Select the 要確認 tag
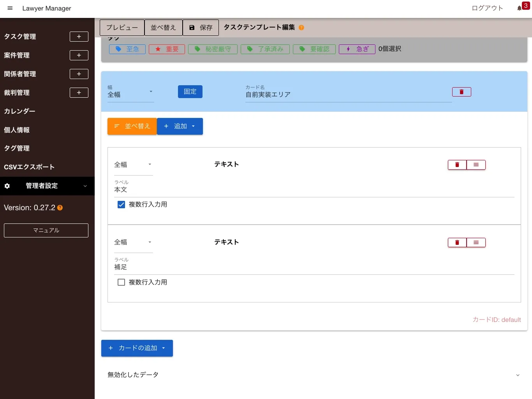This screenshot has height=399, width=532. [314, 49]
